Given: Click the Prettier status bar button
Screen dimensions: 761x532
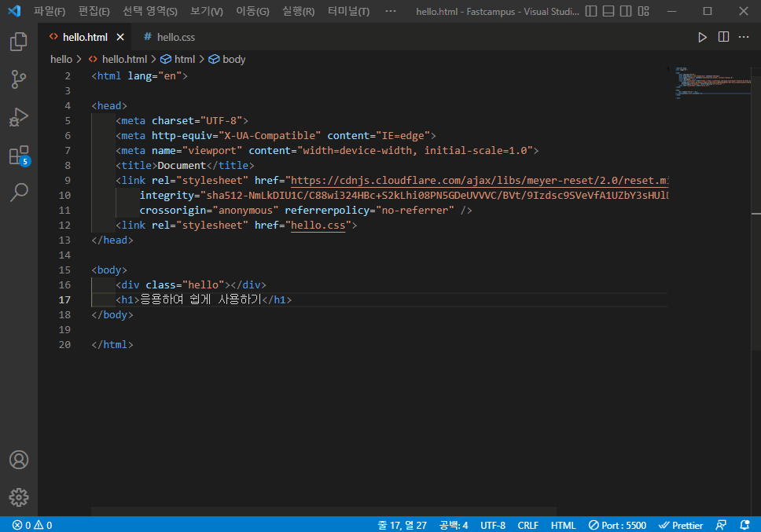Looking at the screenshot, I should 681,525.
